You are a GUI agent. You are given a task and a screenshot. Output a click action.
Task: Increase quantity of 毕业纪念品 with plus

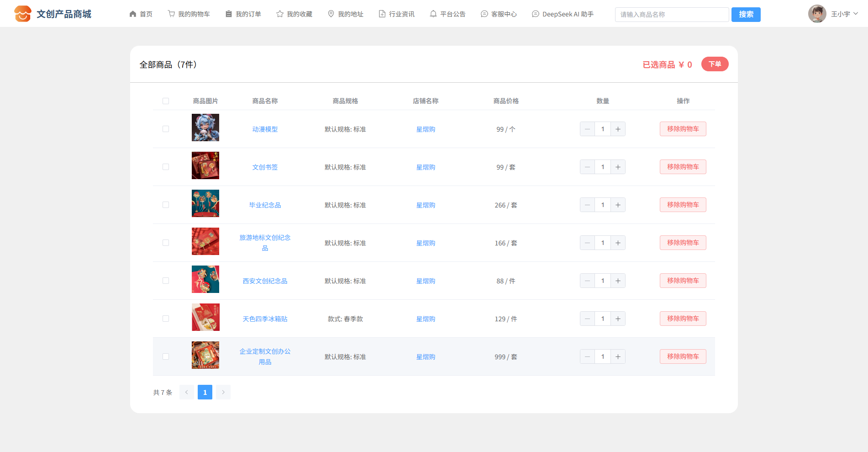[618, 205]
